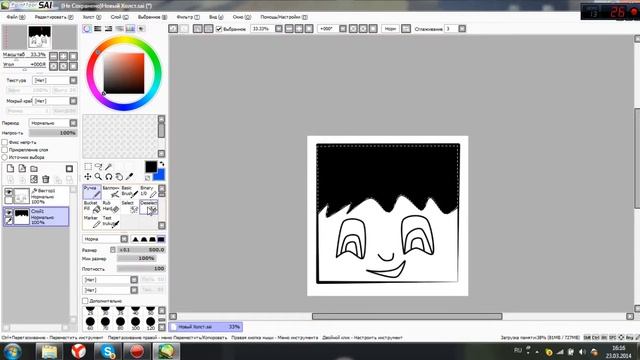Select the Слой1 layer thumbnail
Image resolution: width=640 pixels, height=360 pixels.
(x=22, y=217)
